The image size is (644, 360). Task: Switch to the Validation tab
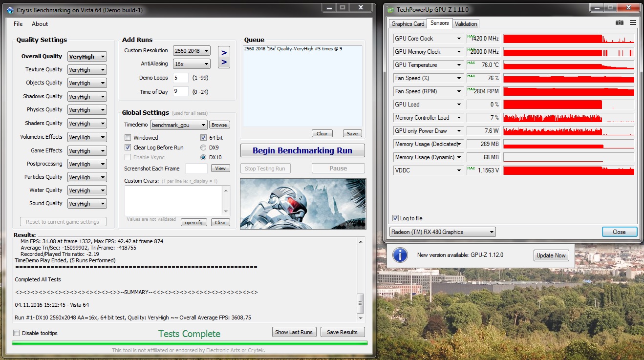[466, 24]
